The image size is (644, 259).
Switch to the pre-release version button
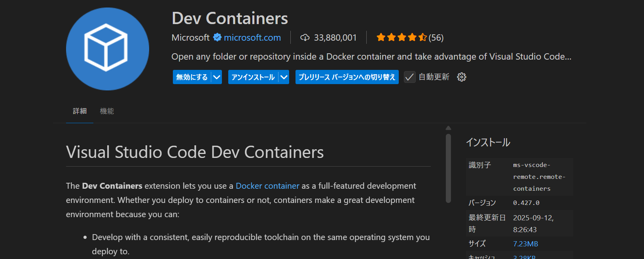(x=347, y=77)
